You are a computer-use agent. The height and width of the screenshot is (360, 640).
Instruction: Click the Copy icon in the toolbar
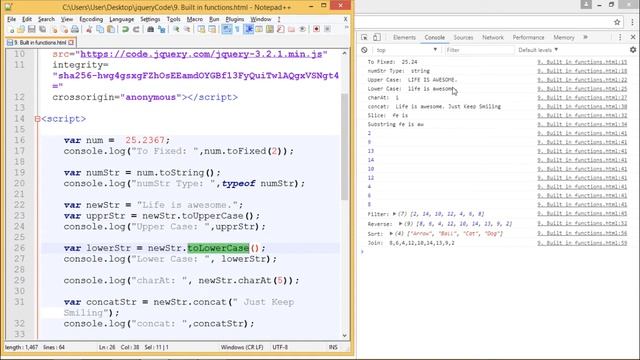(100, 29)
